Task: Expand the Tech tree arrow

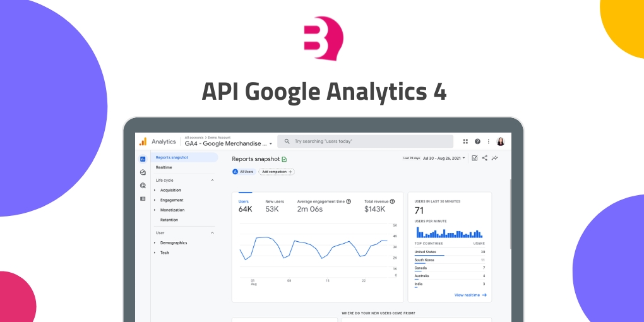Action: pos(155,253)
